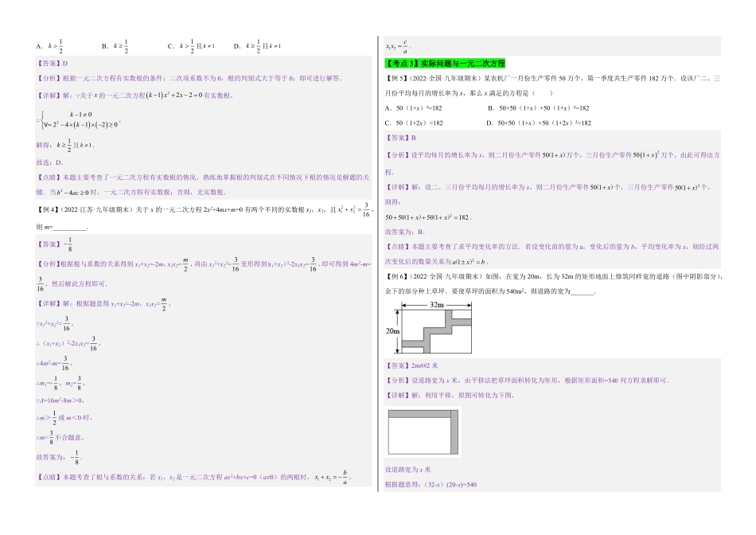Click the line 解得：k ≥ 1/2 且 k≠1

click(x=65, y=145)
